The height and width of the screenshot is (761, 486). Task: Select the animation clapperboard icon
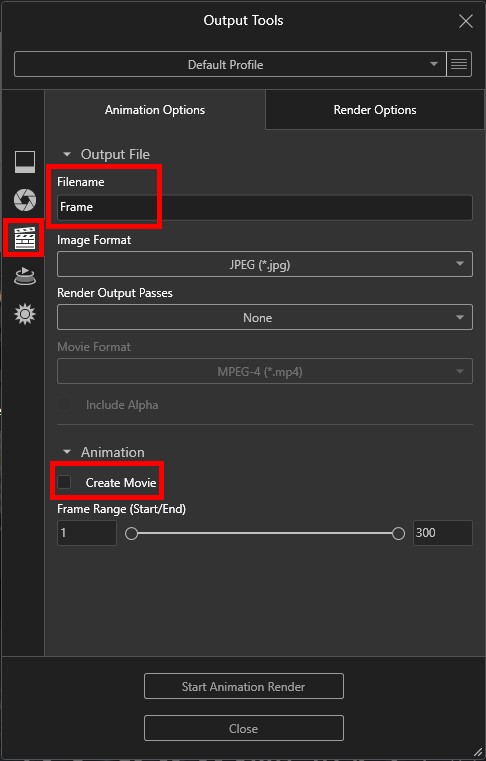[x=24, y=238]
